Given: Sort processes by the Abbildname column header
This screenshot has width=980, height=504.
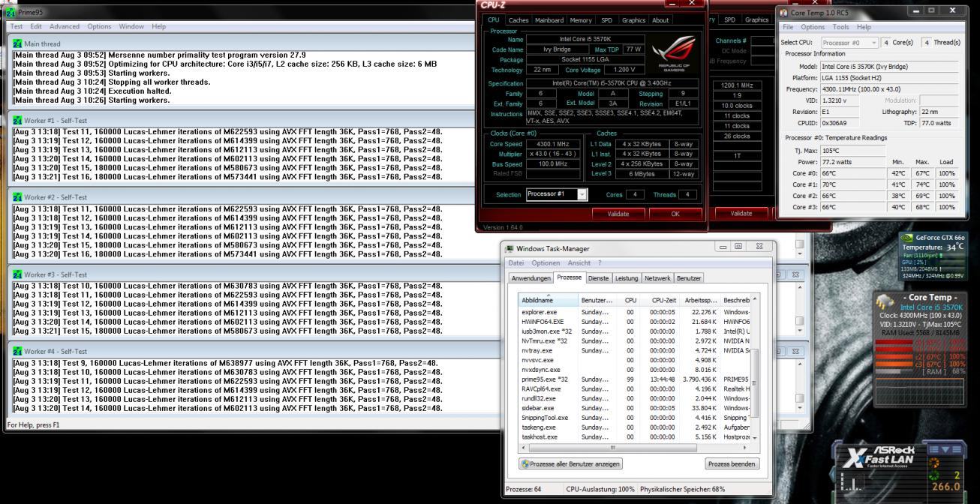Looking at the screenshot, I should point(547,300).
